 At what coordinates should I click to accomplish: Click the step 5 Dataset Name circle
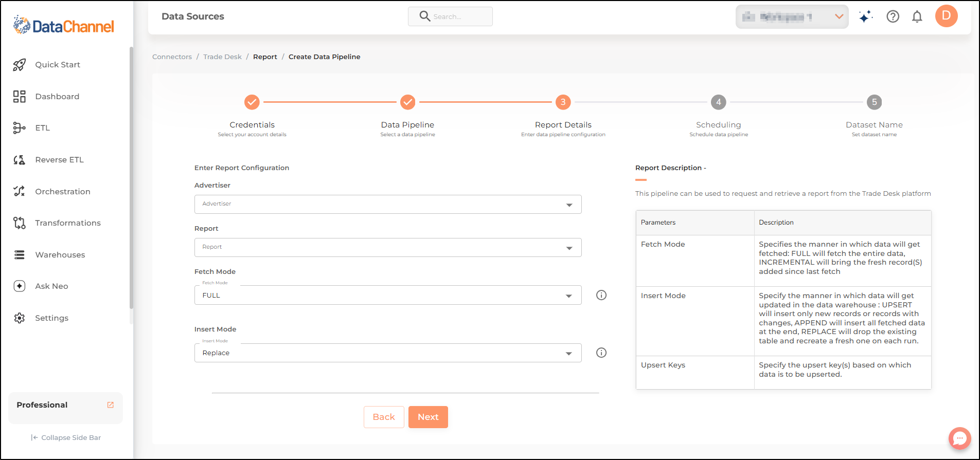pos(875,102)
